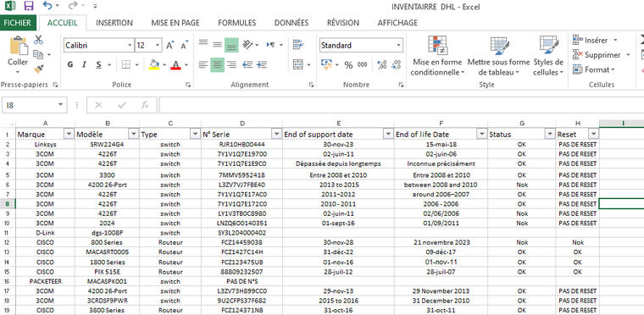Open the Modèle column filter dropdown
Image resolution: width=644 pixels, height=315 pixels.
click(133, 135)
